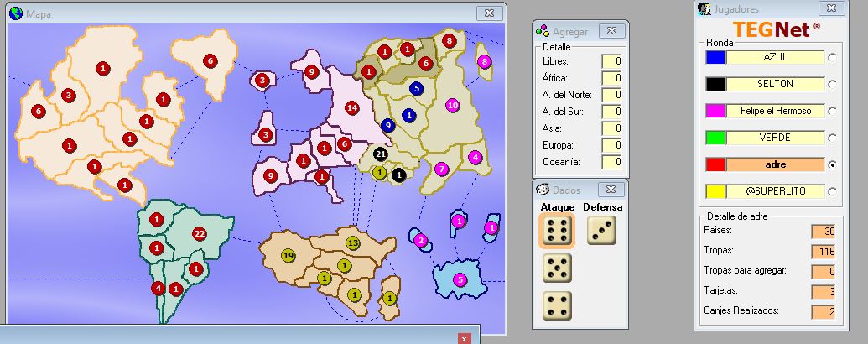The height and width of the screenshot is (344, 868).
Task: Click the Tarjetas value field
Action: point(823,291)
